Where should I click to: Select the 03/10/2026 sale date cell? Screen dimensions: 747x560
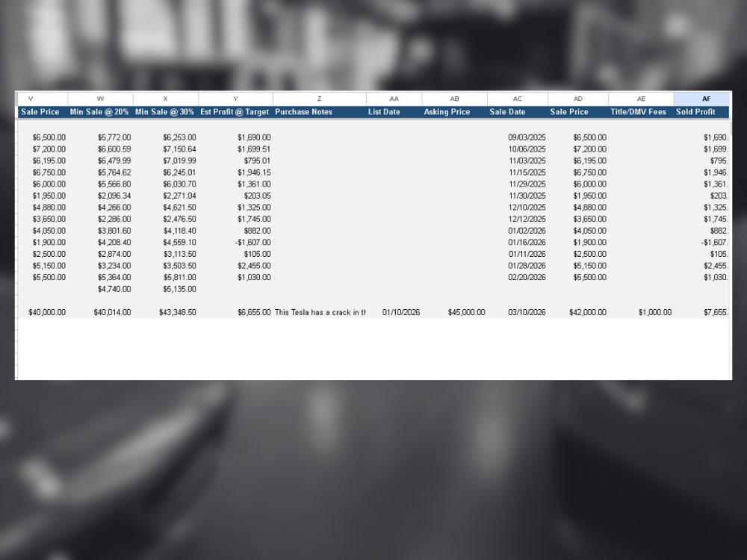[x=518, y=312]
